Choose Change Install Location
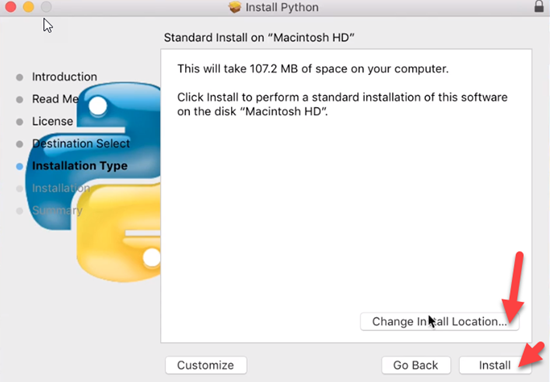 coord(440,321)
